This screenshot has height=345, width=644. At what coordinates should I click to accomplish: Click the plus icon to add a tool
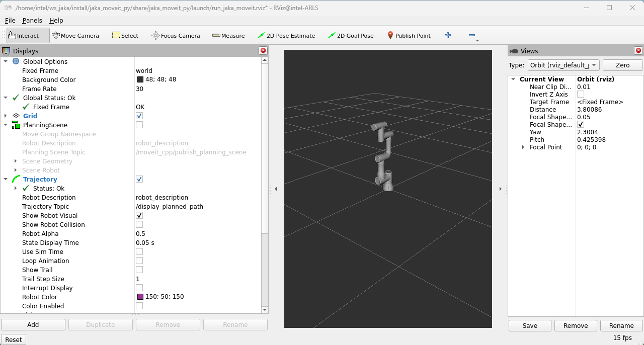click(x=447, y=35)
